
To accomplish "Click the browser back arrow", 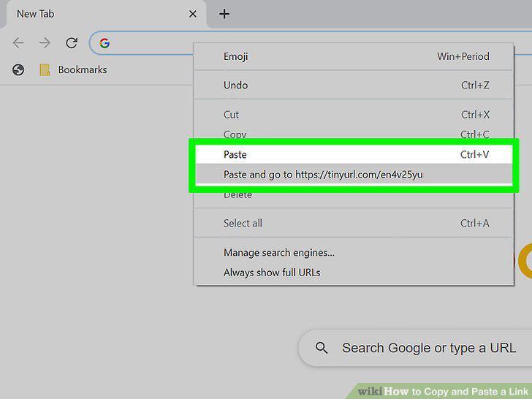I will pyautogui.click(x=18, y=43).
